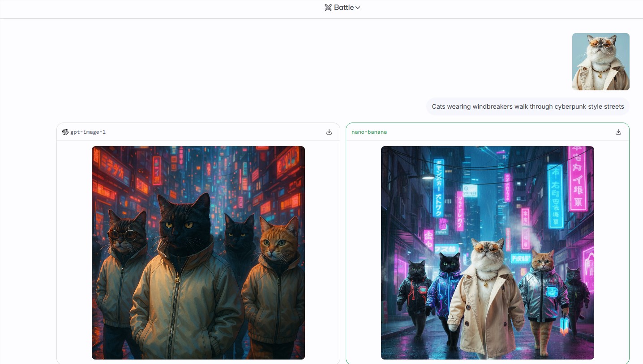The width and height of the screenshot is (643, 364).
Task: Open the nano-banana generated cats image
Action: point(488,253)
